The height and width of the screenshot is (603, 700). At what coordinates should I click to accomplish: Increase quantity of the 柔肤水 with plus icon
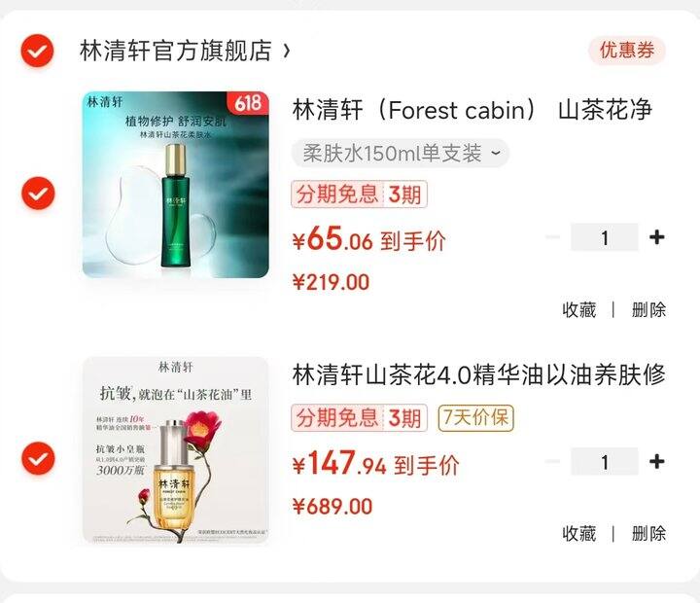click(656, 237)
